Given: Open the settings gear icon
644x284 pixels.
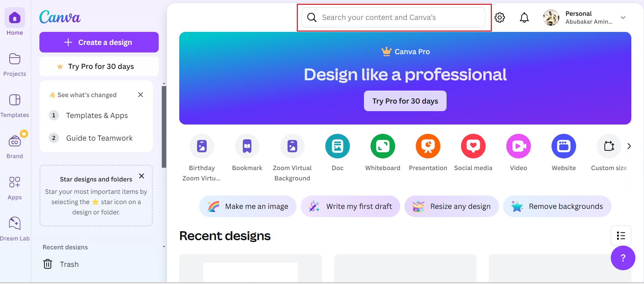Looking at the screenshot, I should [500, 17].
